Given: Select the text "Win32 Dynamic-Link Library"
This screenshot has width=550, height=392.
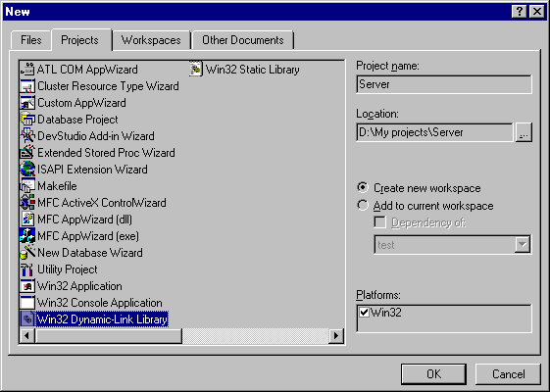Looking at the screenshot, I should tap(102, 319).
